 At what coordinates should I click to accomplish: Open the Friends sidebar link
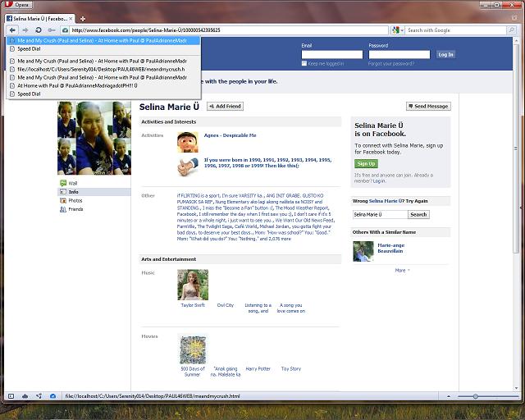[75, 209]
